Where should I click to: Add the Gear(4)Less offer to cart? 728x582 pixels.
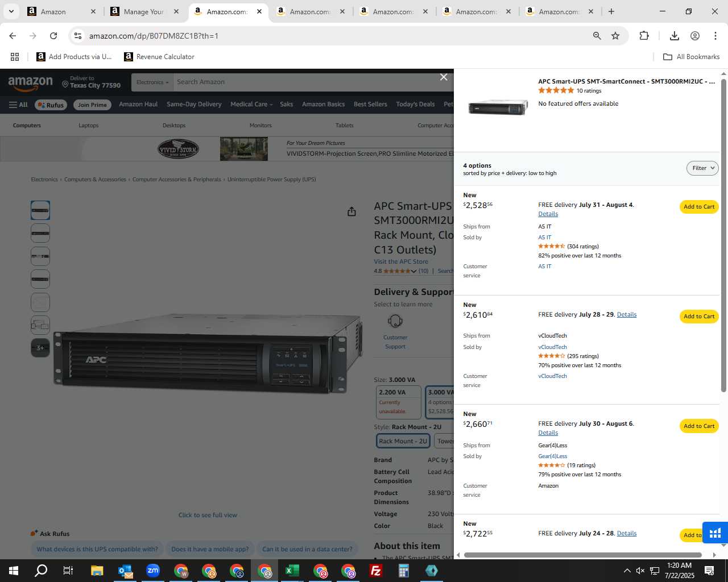coord(699,426)
